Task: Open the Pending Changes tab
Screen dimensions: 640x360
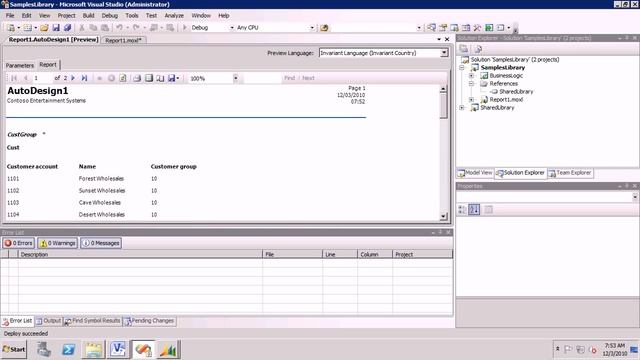Action: click(149, 321)
